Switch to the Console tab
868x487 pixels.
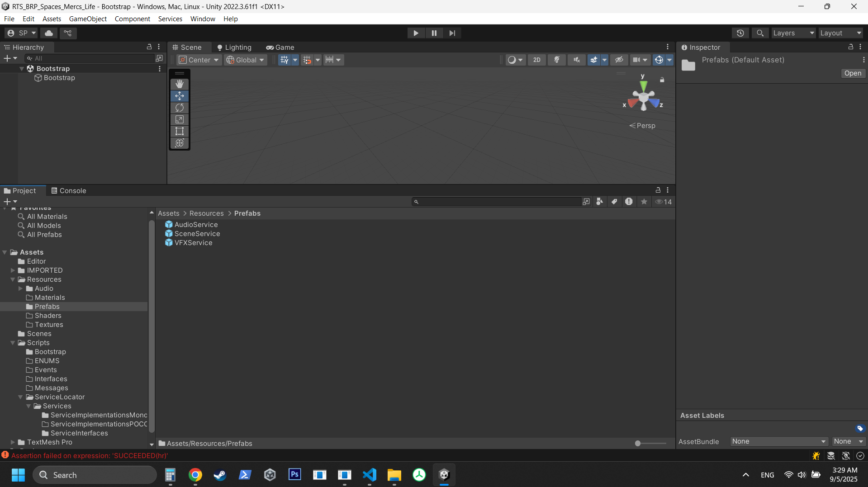click(x=69, y=191)
